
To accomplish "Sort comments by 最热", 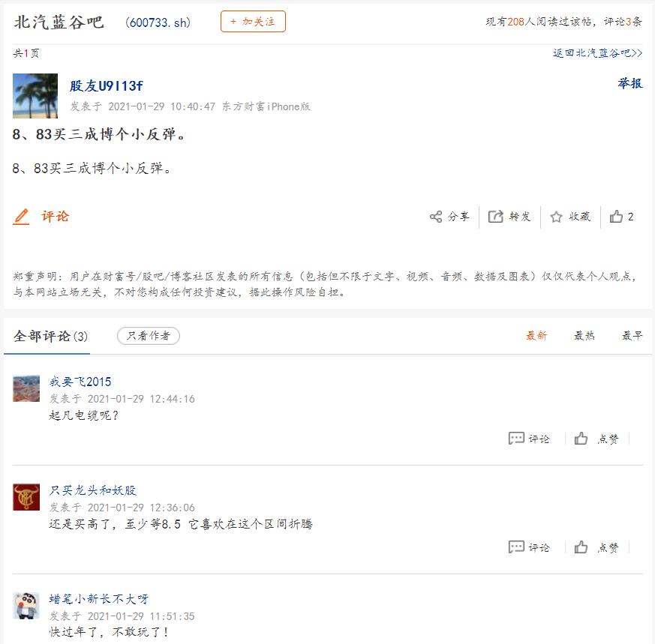I will pos(584,336).
